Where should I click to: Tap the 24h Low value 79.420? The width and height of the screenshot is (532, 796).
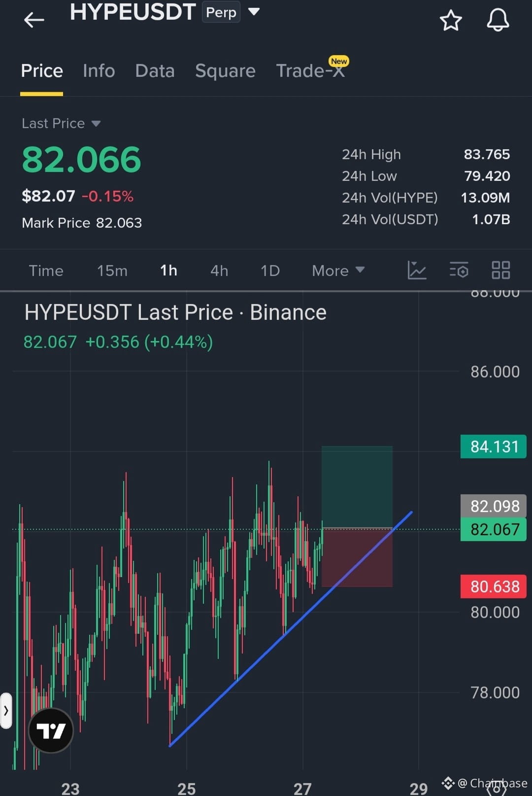pos(487,176)
